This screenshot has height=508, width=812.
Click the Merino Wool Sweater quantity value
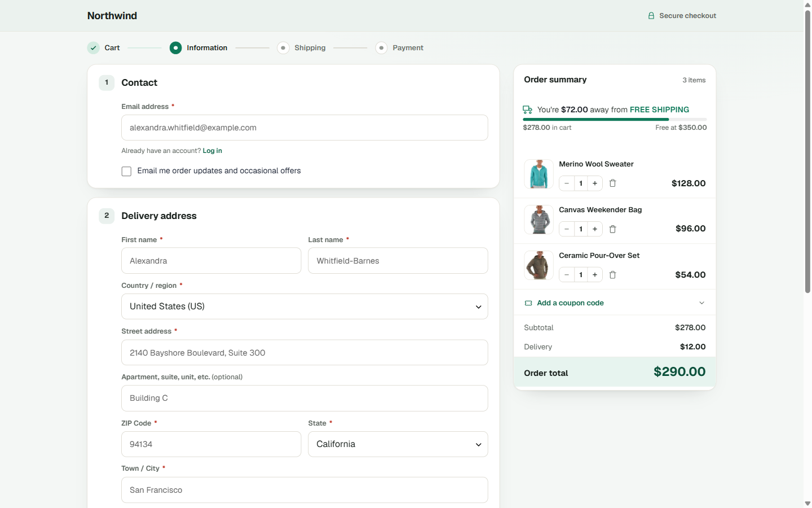click(581, 183)
